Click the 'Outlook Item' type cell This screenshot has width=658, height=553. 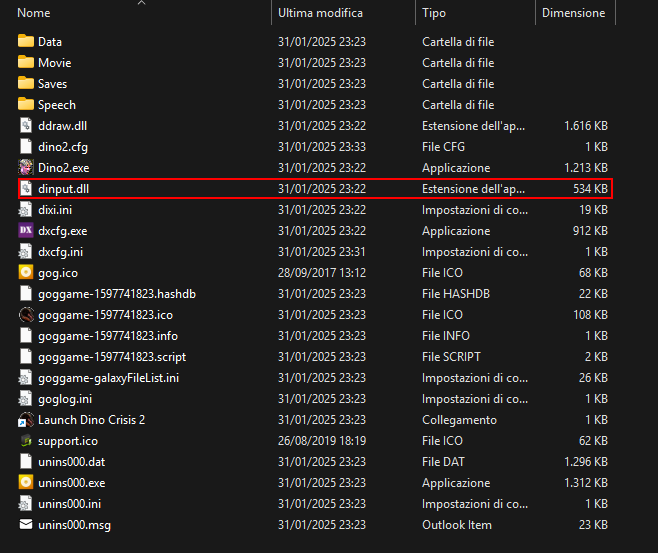457,525
